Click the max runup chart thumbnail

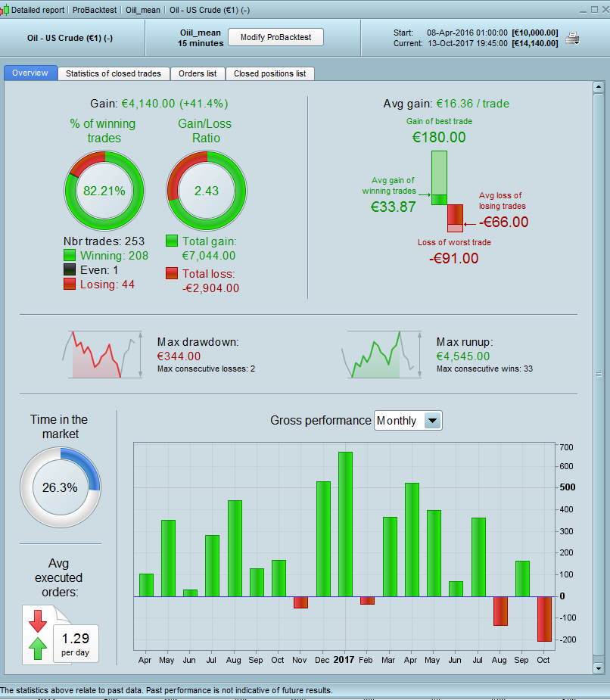pyautogui.click(x=381, y=354)
